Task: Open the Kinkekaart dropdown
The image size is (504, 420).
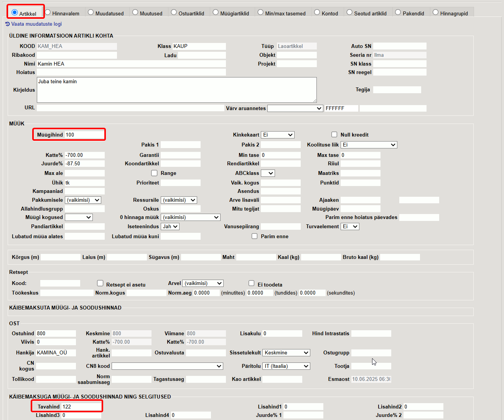Action: [x=278, y=135]
